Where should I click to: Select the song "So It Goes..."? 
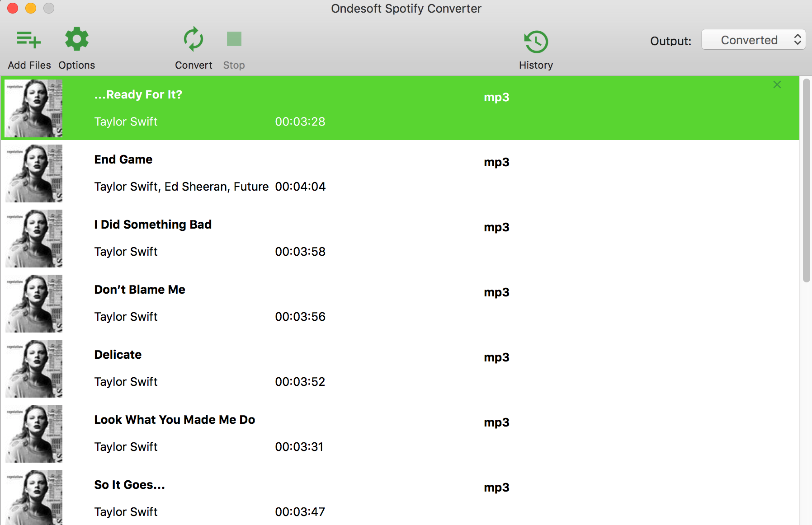point(129,485)
